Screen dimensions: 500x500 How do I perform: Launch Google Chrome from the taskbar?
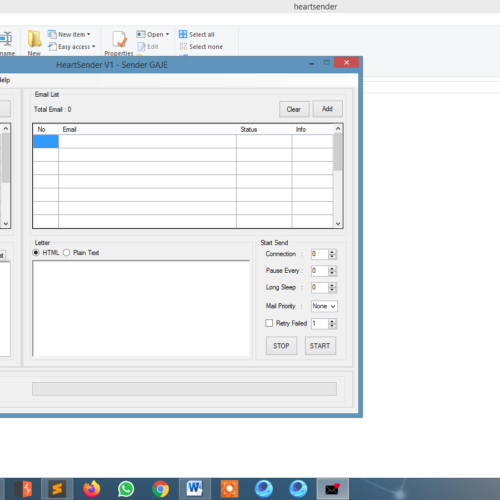(x=160, y=489)
